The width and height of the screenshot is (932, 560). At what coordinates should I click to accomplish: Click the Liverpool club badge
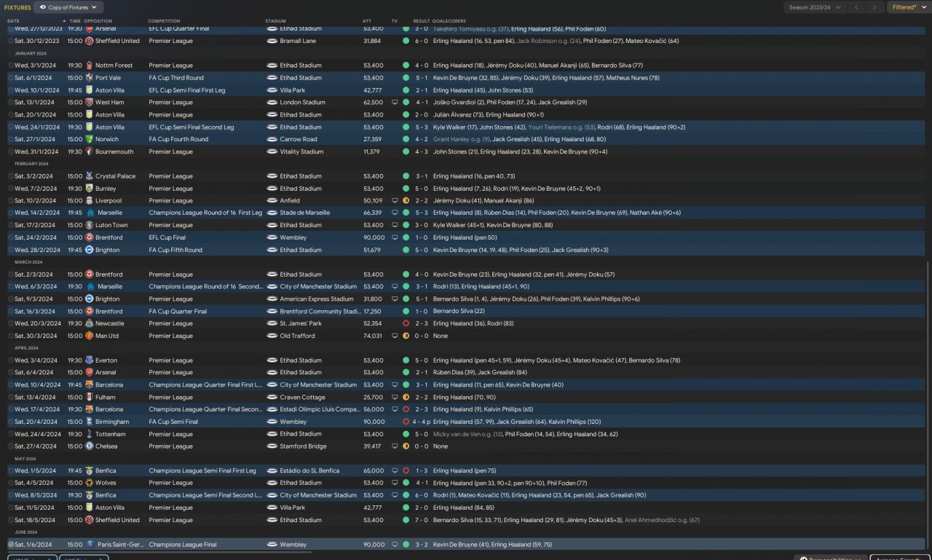[x=90, y=200]
